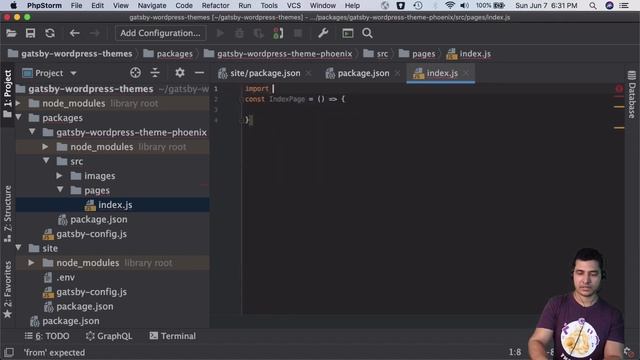Click the Run play icon
The height and width of the screenshot is (360, 640).
click(220, 33)
